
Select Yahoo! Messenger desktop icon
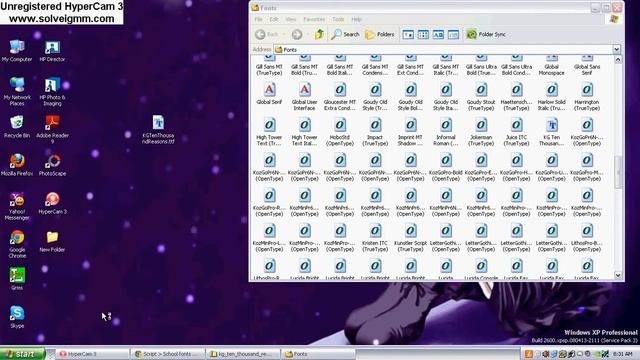click(x=17, y=206)
